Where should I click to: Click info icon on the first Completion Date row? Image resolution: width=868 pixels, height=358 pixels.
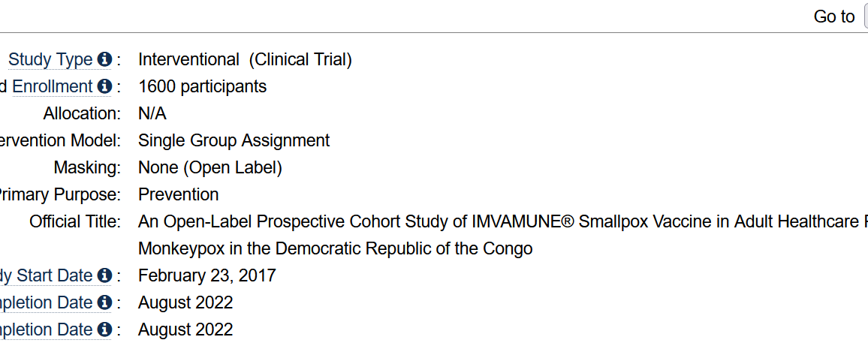click(104, 302)
